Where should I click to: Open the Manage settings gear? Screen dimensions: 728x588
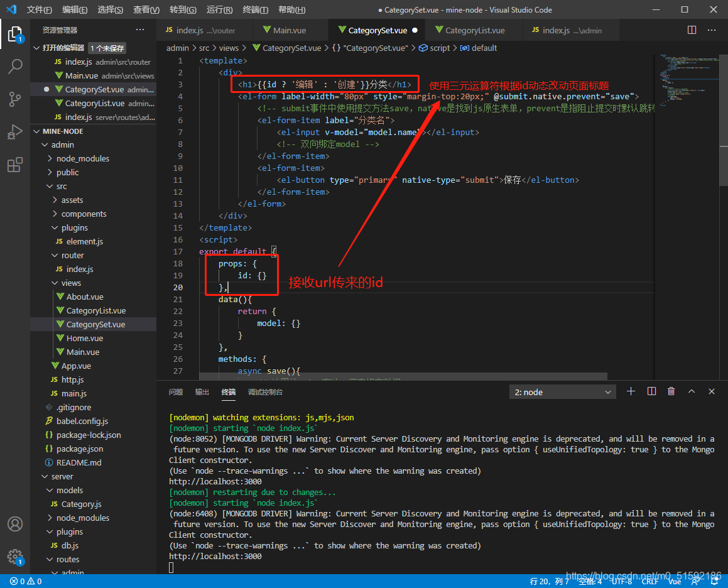15,556
